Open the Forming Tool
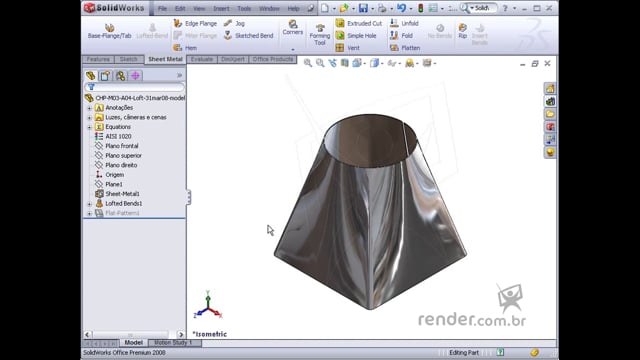 point(320,34)
